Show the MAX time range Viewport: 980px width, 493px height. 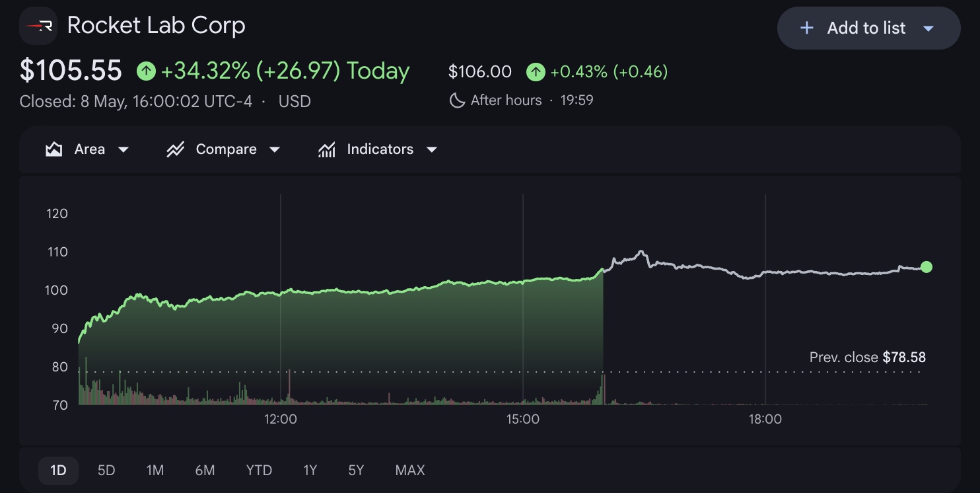point(410,471)
